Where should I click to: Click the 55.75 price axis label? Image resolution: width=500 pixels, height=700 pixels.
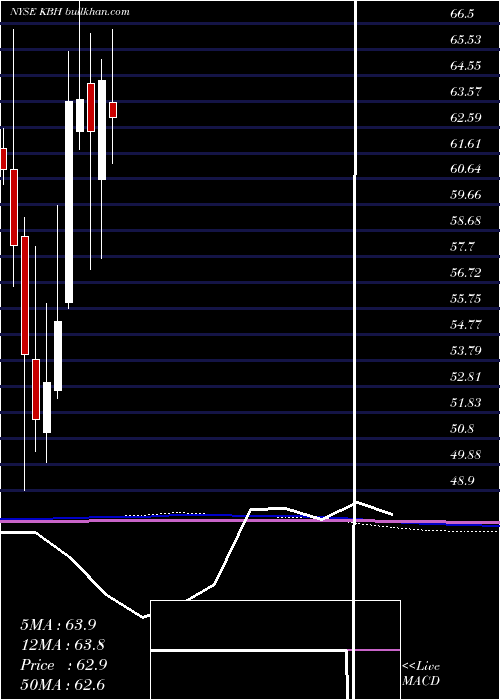pyautogui.click(x=466, y=298)
